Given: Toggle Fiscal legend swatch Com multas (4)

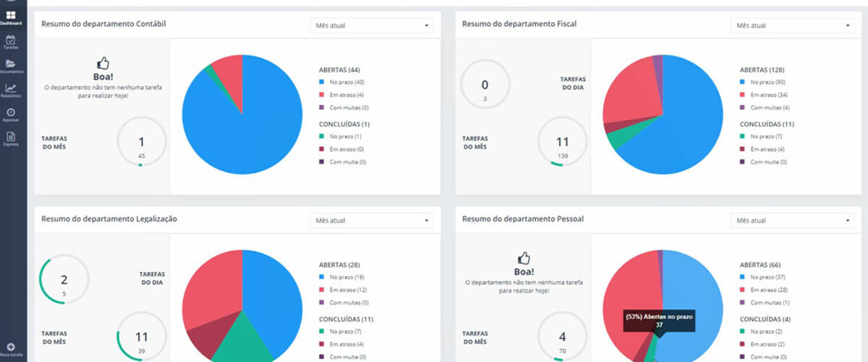Looking at the screenshot, I should [743, 108].
